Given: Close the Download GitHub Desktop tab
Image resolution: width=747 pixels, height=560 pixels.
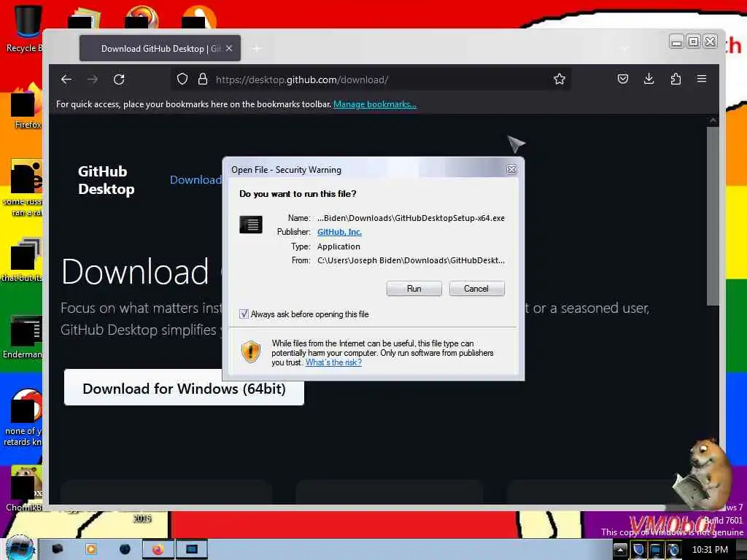Looking at the screenshot, I should pyautogui.click(x=229, y=48).
